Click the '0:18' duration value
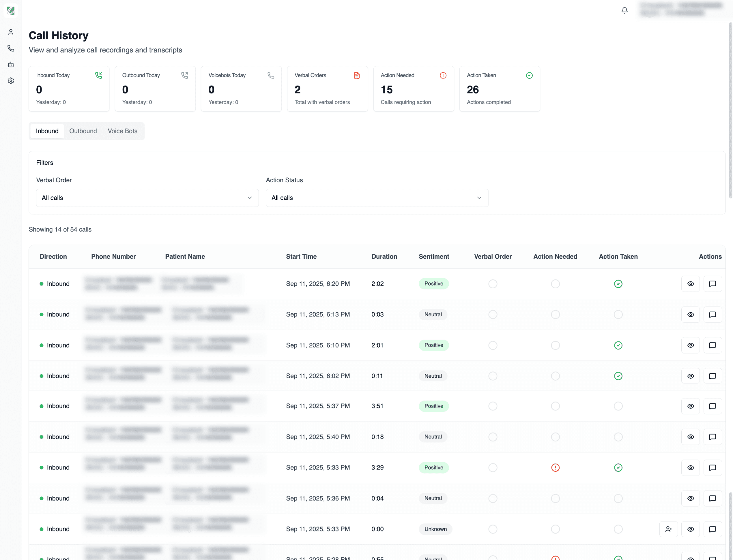 [x=377, y=437]
